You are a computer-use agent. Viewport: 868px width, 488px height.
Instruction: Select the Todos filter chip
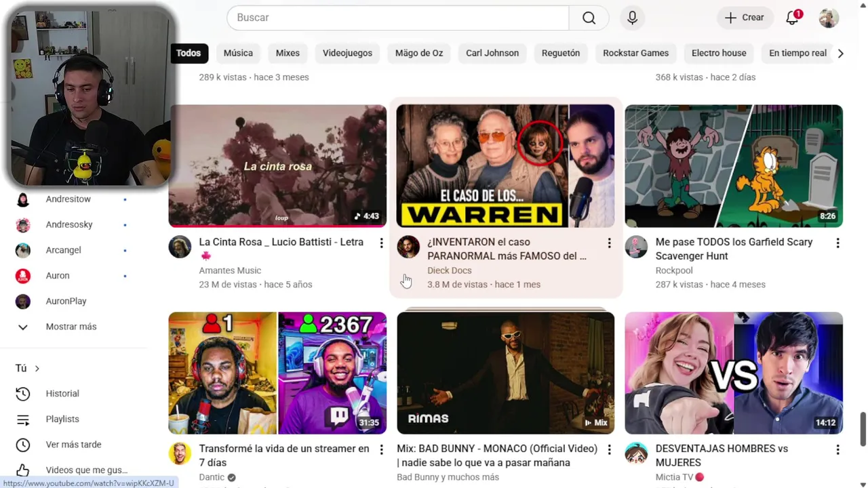tap(189, 53)
